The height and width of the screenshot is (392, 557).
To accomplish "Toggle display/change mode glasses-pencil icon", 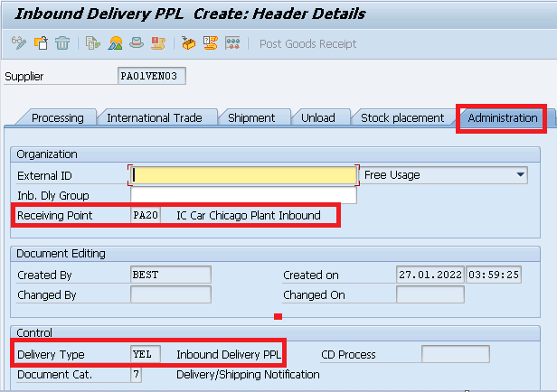I will (18, 43).
